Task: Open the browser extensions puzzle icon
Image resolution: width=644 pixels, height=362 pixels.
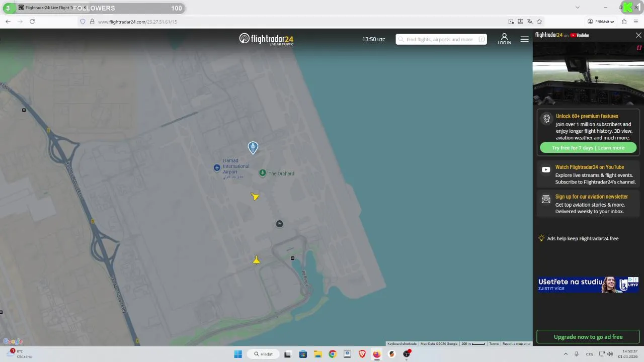Action: [x=624, y=22]
